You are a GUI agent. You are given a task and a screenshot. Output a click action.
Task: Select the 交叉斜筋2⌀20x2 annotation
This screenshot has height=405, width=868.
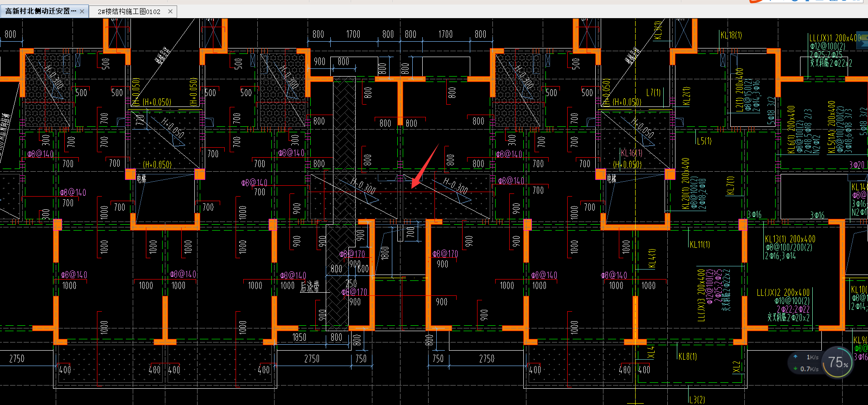click(x=789, y=318)
